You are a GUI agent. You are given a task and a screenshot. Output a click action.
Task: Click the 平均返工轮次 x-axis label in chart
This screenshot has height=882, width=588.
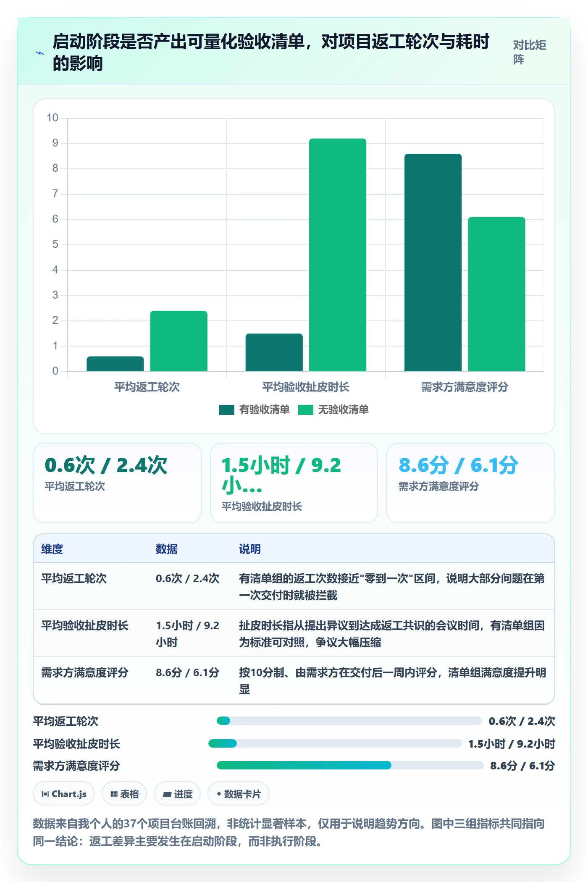pos(147,387)
